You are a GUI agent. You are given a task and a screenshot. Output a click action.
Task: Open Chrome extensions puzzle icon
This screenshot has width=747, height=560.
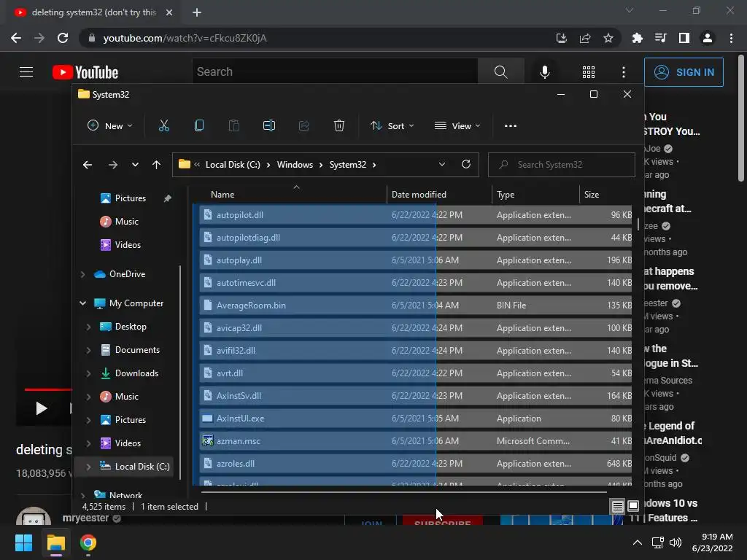637,38
